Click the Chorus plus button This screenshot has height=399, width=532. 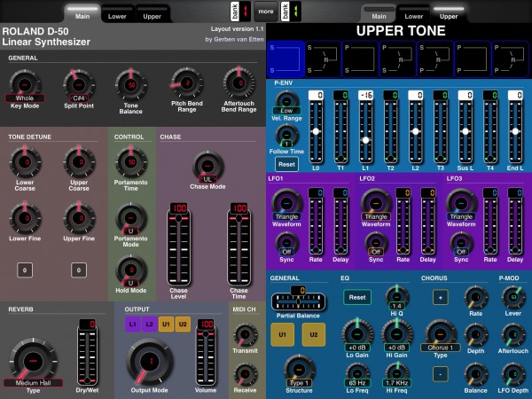coord(441,298)
